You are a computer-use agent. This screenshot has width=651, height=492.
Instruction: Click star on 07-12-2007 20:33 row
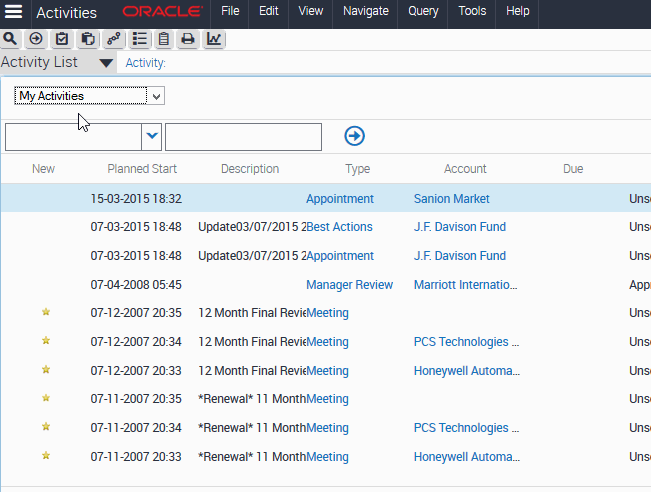[x=46, y=370]
